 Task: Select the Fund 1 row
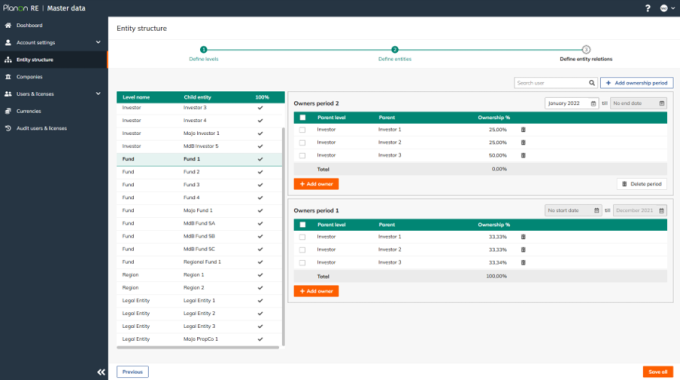[x=199, y=159]
